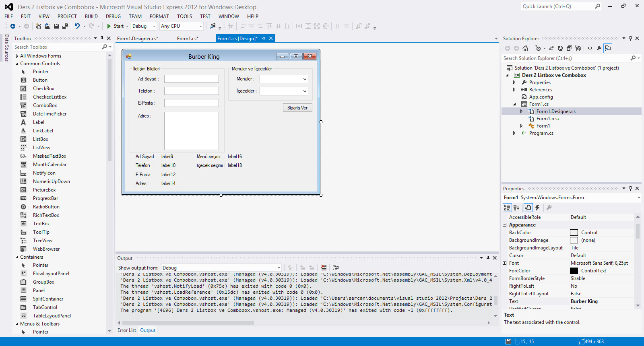Click the Clear All icon in Output panel
This screenshot has height=346, width=644.
pyautogui.click(x=324, y=268)
